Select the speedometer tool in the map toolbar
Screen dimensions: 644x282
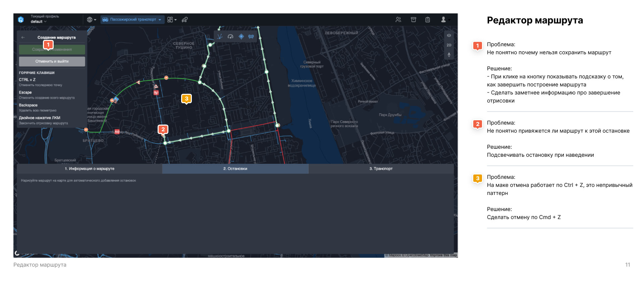point(230,37)
